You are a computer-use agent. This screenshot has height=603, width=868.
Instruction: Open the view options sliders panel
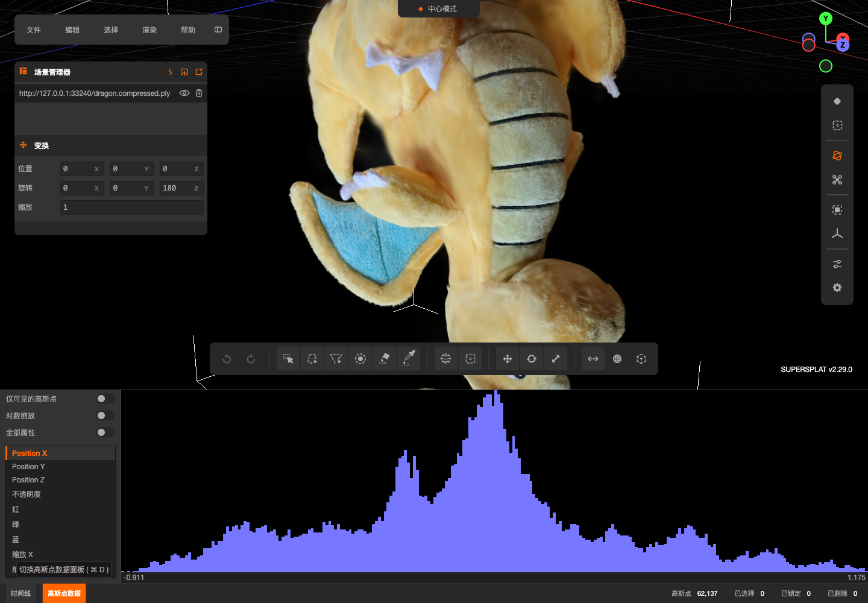tap(837, 264)
